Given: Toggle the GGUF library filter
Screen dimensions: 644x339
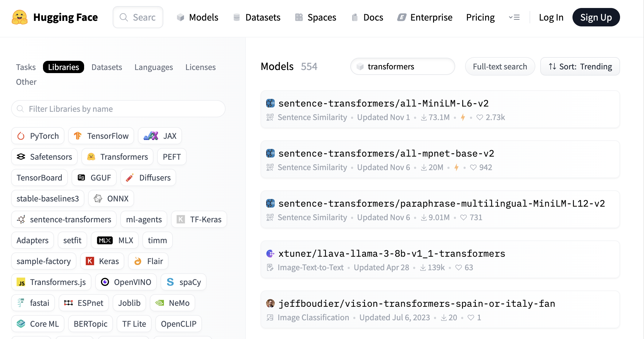Looking at the screenshot, I should coord(94,178).
